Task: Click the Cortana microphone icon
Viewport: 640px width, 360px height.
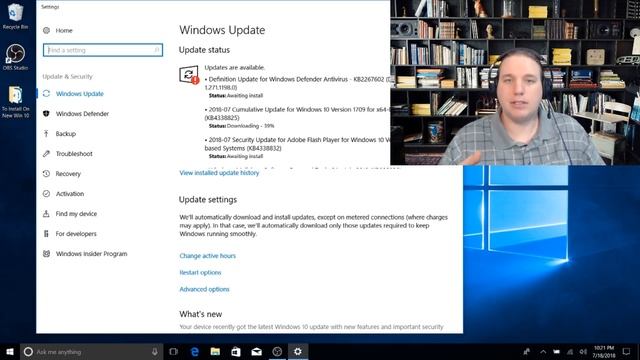Action: coord(155,351)
